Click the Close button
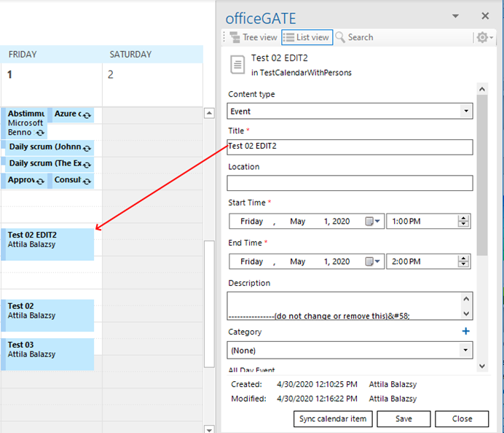Viewport: 504px width, 433px height. 462,419
